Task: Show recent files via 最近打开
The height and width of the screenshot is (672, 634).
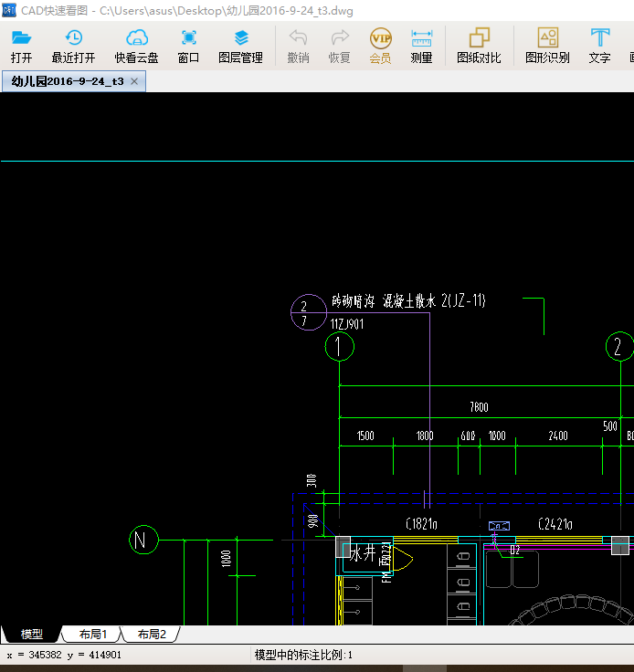Action: (73, 46)
